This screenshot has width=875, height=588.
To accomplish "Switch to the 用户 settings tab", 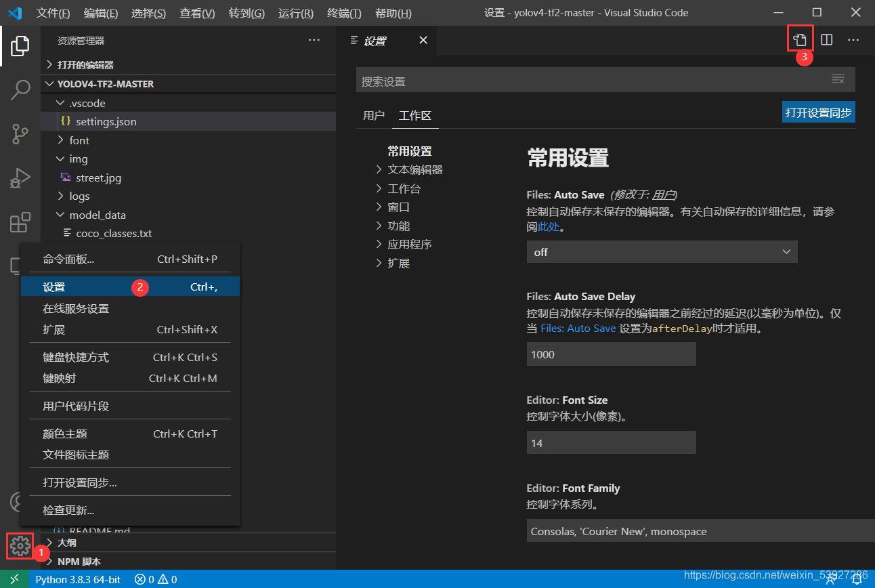I will [374, 115].
